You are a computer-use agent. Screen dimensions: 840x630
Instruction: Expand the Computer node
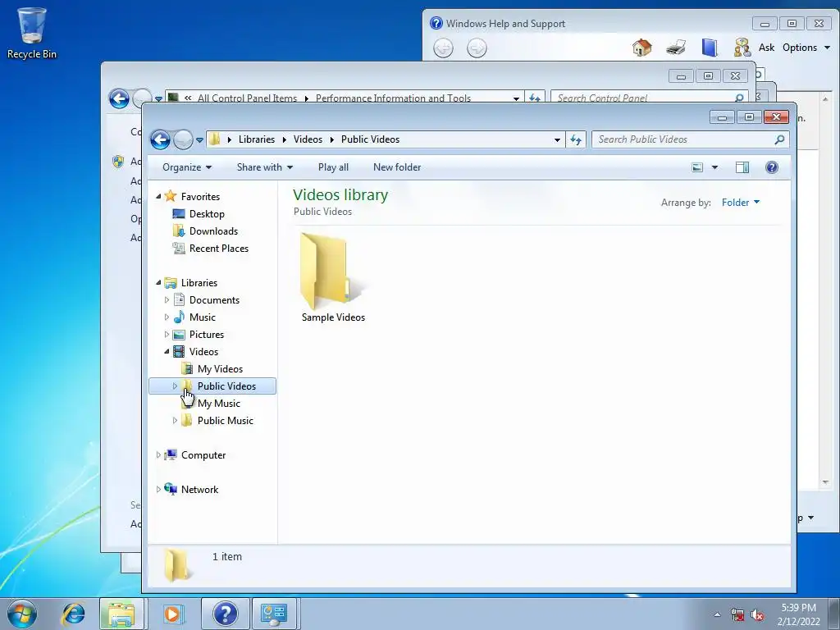pos(158,454)
